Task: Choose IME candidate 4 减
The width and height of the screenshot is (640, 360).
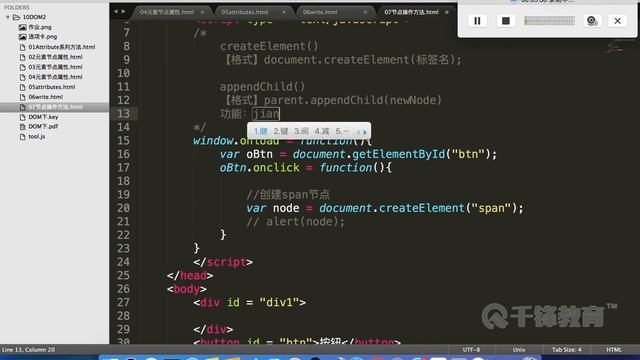Action: 322,131
